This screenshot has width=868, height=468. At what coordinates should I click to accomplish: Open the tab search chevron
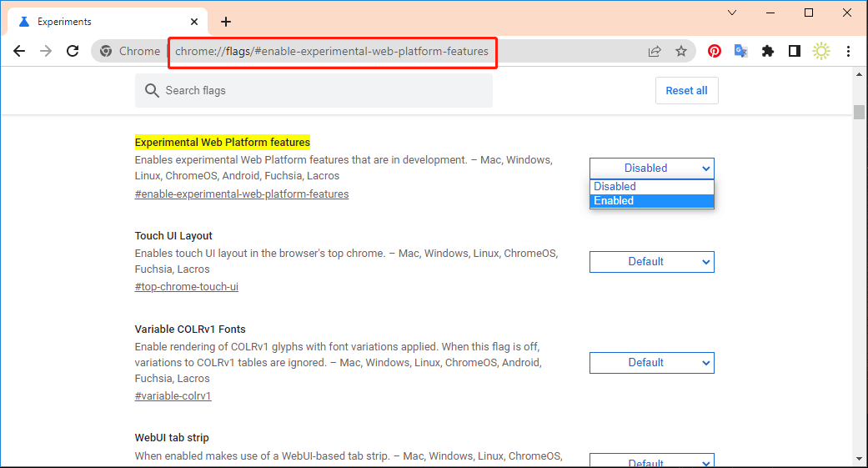click(x=732, y=13)
